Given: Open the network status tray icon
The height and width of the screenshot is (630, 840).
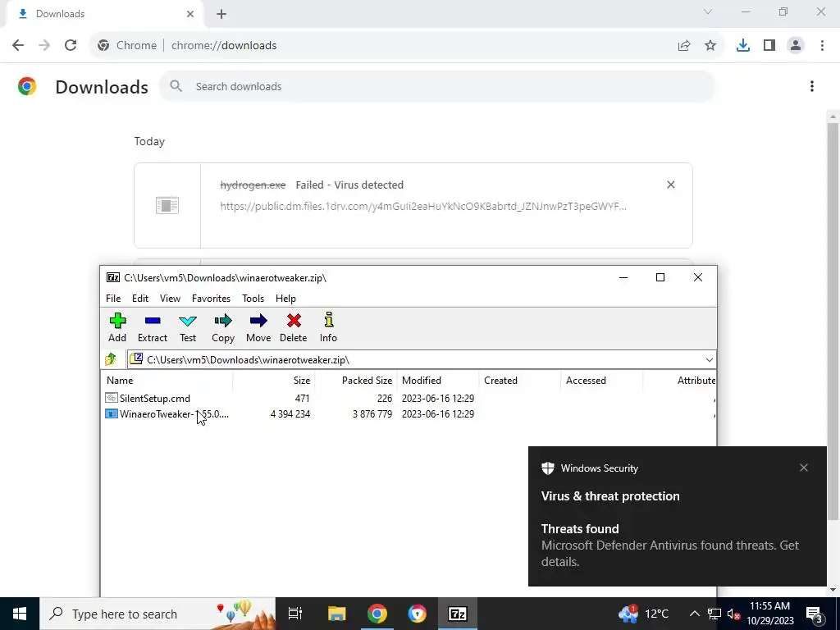Looking at the screenshot, I should coord(714,614).
